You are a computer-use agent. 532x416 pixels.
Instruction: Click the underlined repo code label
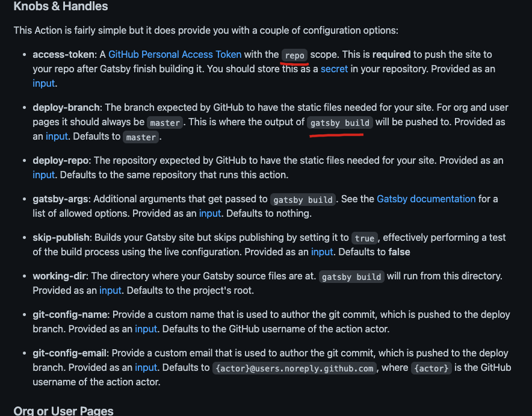294,55
